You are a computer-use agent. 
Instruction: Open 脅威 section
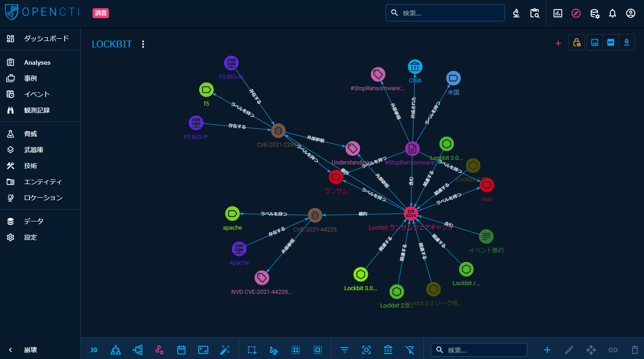[x=40, y=134]
